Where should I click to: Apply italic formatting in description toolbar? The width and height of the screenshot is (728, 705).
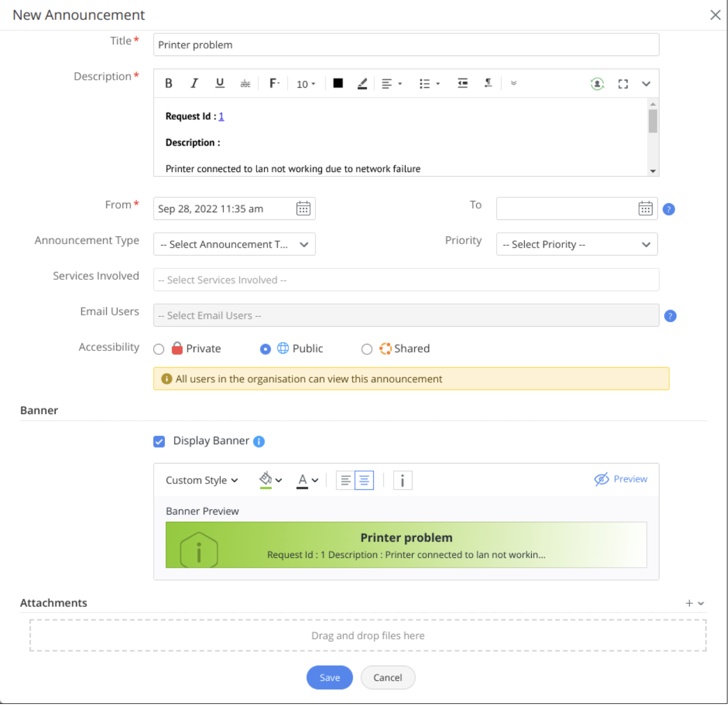pyautogui.click(x=194, y=84)
